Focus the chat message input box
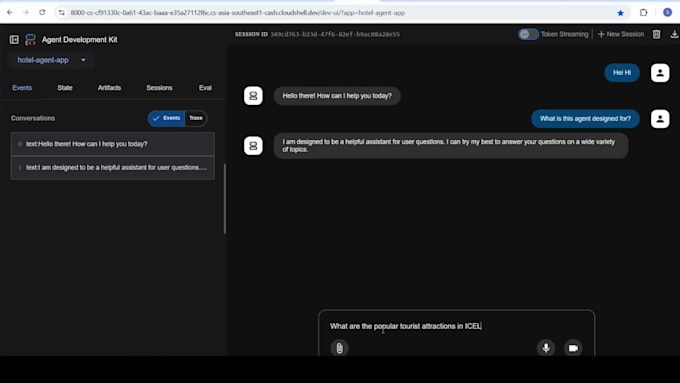 [x=456, y=326]
